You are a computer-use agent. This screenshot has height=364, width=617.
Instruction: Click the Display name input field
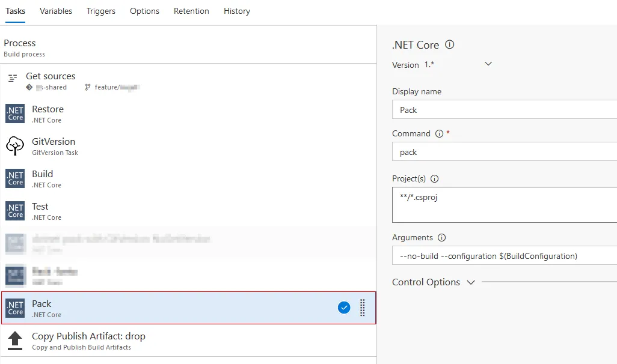pos(504,110)
